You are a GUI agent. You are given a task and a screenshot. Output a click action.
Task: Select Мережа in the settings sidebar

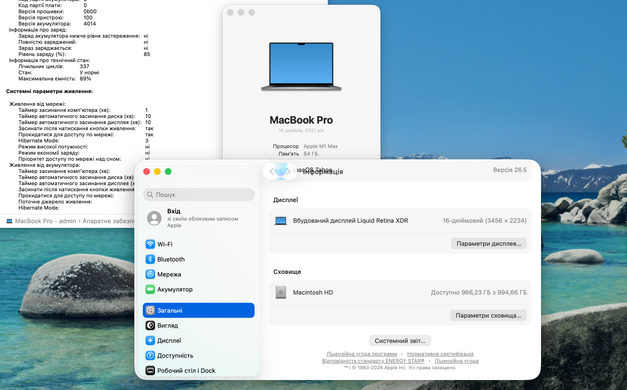pos(198,274)
